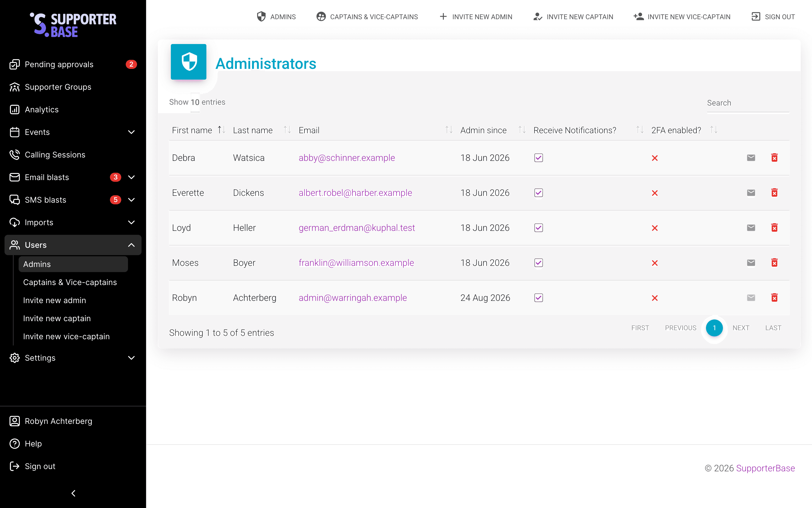The image size is (812, 508).
Task: Open Help from the sidebar
Action: (73, 443)
